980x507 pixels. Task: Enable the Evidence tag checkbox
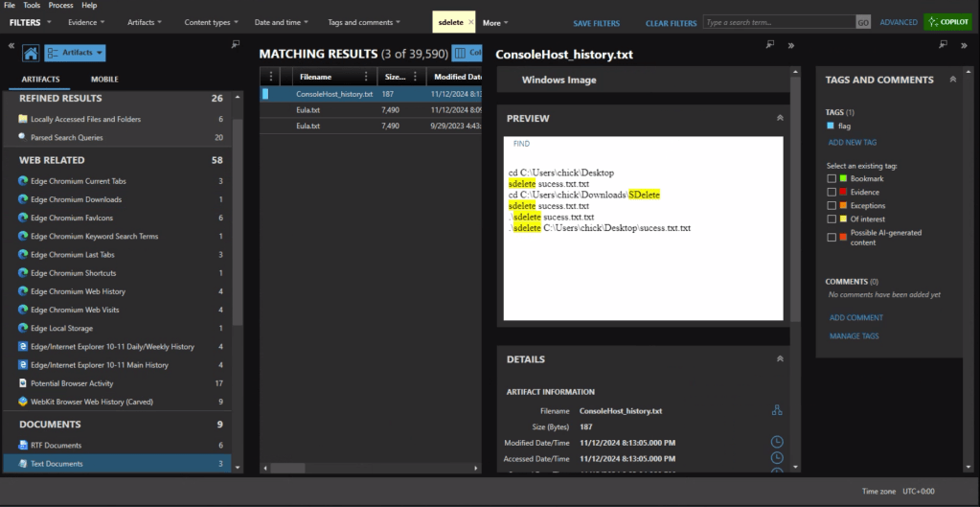point(832,193)
